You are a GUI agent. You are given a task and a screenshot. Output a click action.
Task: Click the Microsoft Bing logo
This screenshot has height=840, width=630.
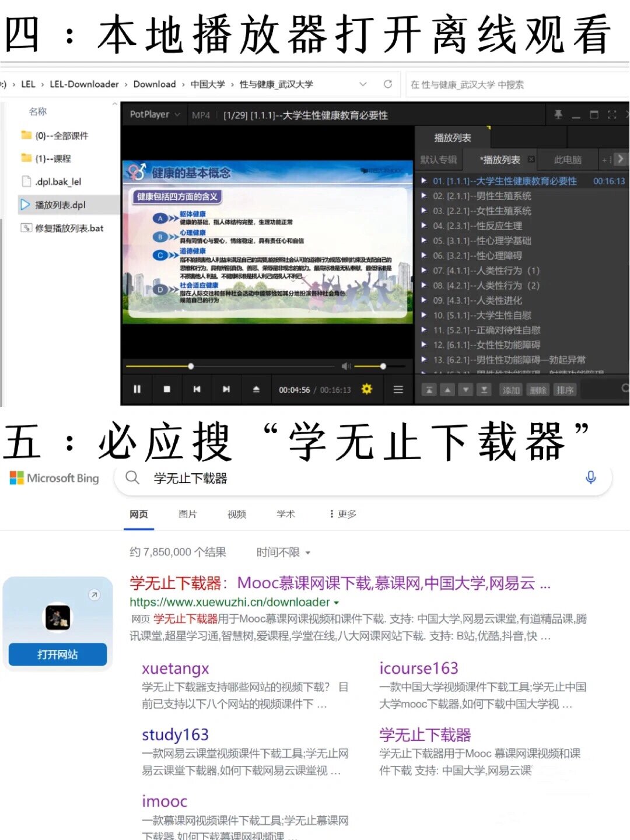[55, 478]
